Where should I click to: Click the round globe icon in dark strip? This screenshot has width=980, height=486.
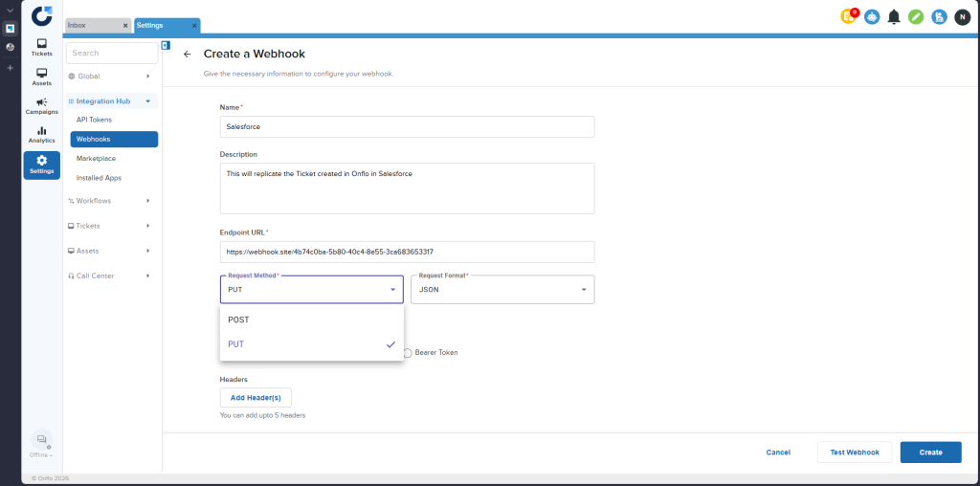coord(10,47)
